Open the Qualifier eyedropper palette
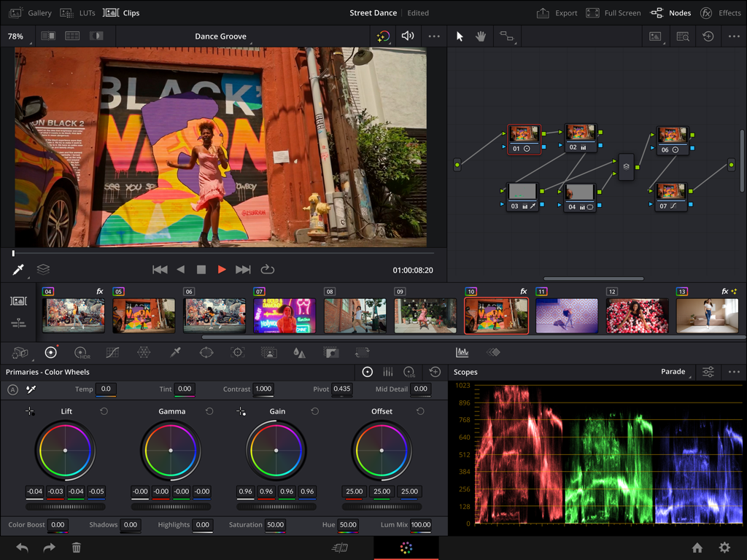The image size is (747, 560). [175, 353]
